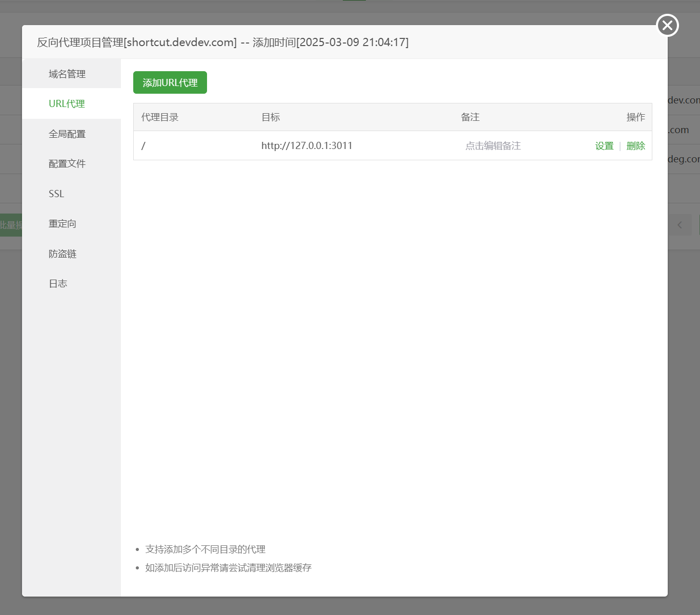Image resolution: width=700 pixels, height=615 pixels.
Task: Click the previous page chevron behind the dialog
Action: [680, 225]
